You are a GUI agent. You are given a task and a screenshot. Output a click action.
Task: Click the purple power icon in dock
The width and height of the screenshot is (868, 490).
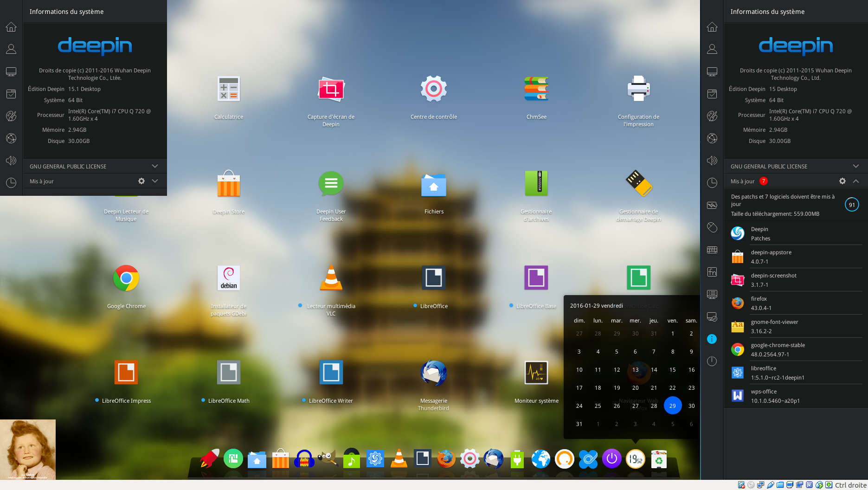point(611,459)
